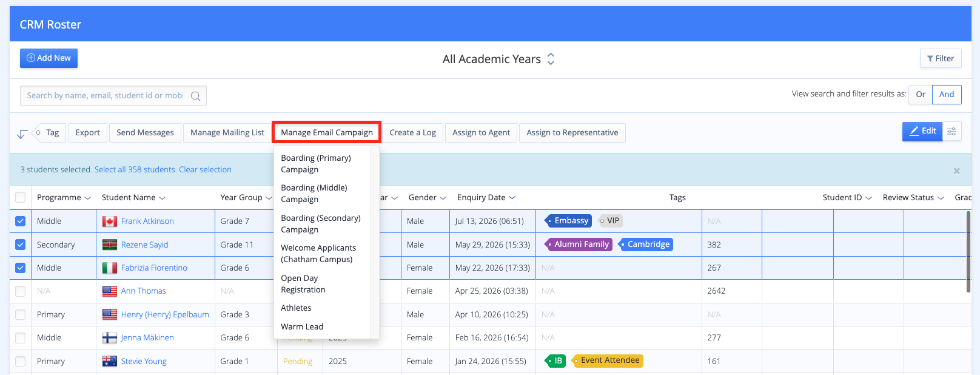This screenshot has height=375, width=980.
Task: Open the Programme column sort dropdown
Action: [88, 198]
